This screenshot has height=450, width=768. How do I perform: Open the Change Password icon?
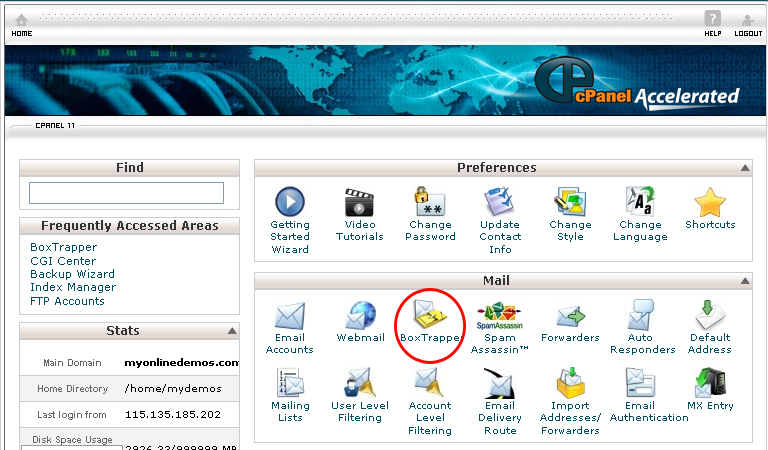[x=430, y=201]
